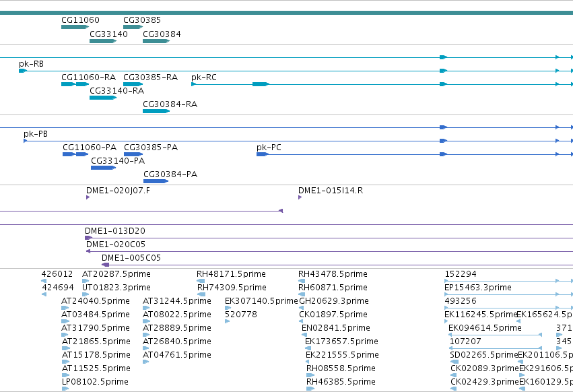This screenshot has width=573, height=392.
Task: Click the CG30384 gene feature
Action: (x=156, y=41)
